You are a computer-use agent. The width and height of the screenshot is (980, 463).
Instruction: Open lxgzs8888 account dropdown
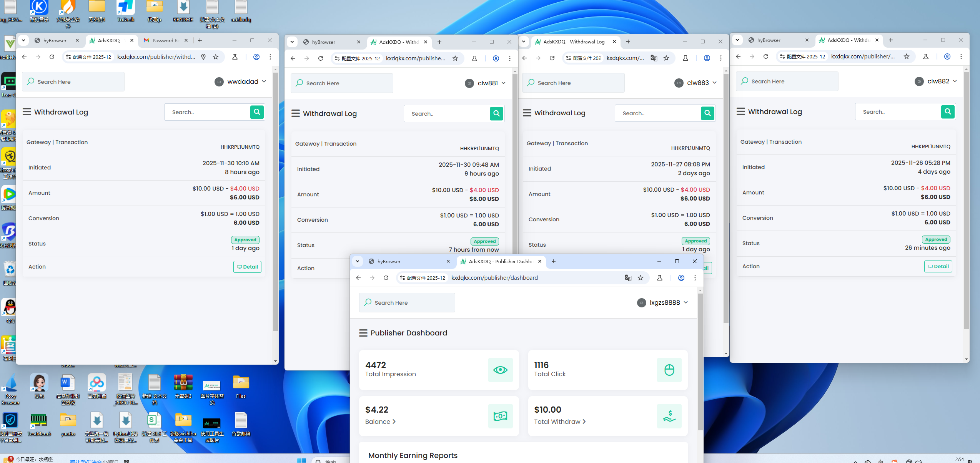662,303
